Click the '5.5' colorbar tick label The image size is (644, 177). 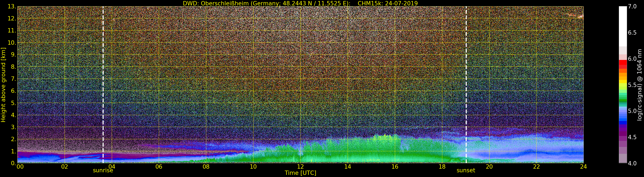click(x=632, y=85)
